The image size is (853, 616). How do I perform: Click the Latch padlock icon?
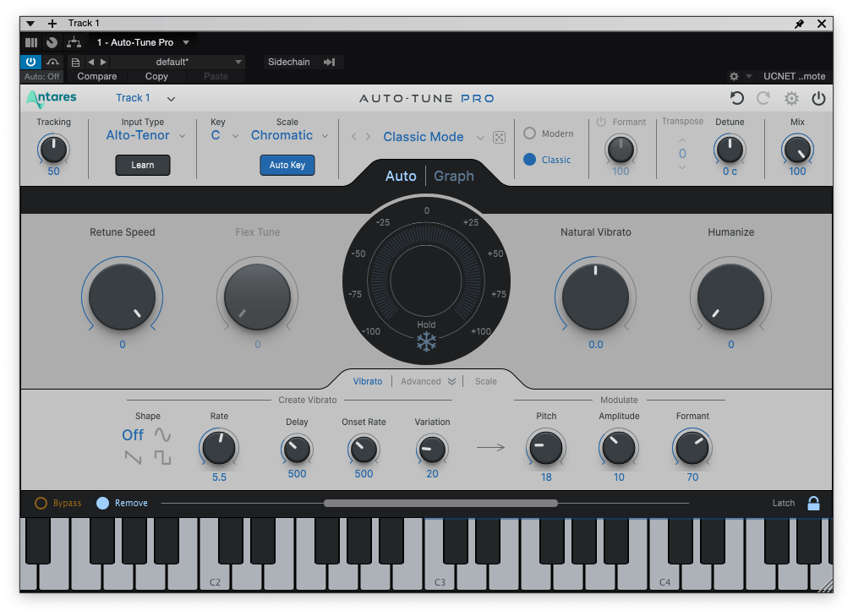813,503
